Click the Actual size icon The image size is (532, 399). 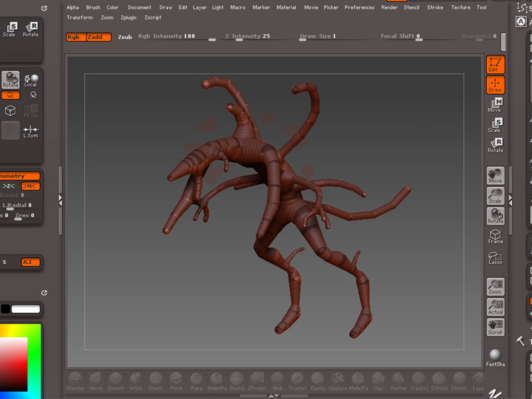[x=495, y=307]
